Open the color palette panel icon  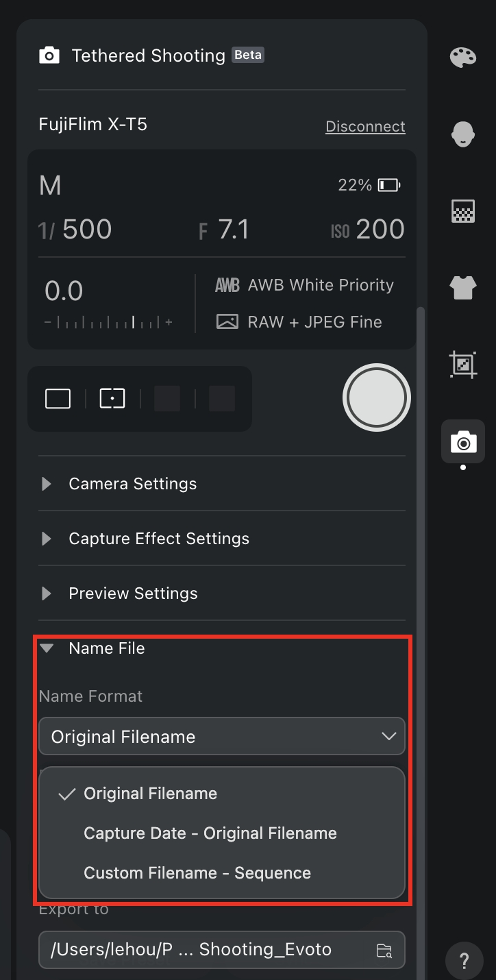pos(463,58)
